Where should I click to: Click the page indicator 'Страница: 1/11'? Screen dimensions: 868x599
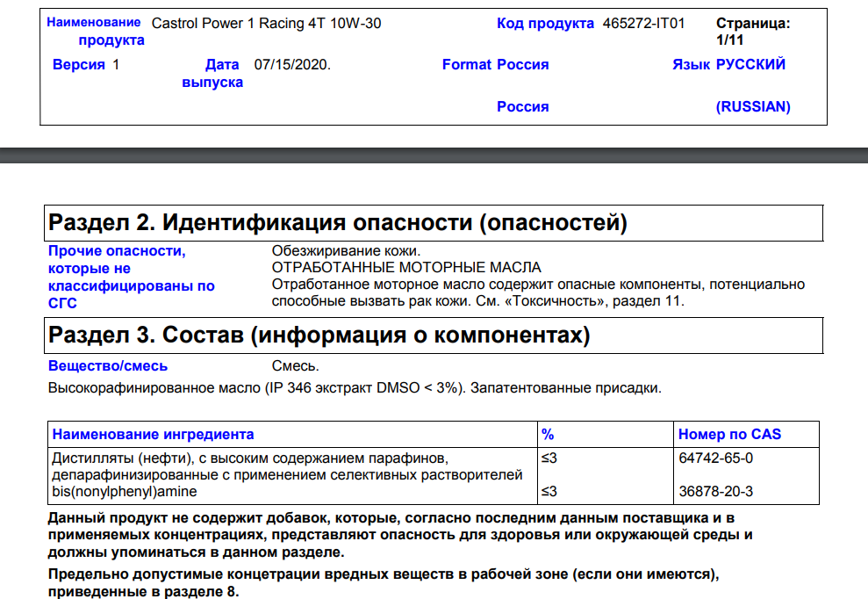[753, 31]
